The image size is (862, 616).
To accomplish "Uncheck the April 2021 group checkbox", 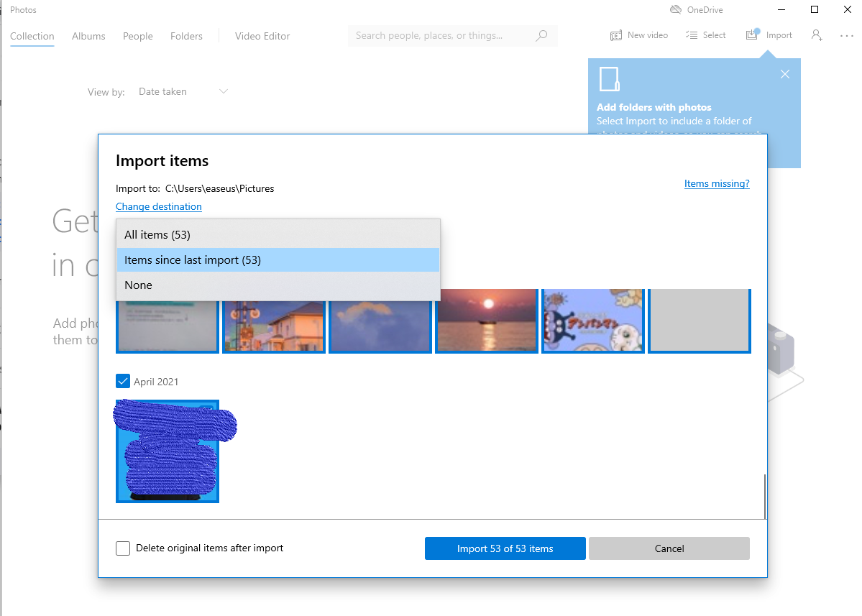I will click(x=123, y=381).
